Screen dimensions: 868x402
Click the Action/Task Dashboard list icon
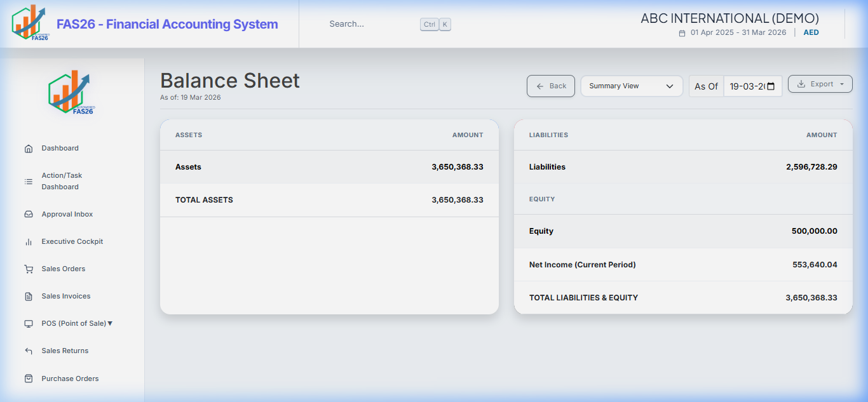tap(29, 182)
